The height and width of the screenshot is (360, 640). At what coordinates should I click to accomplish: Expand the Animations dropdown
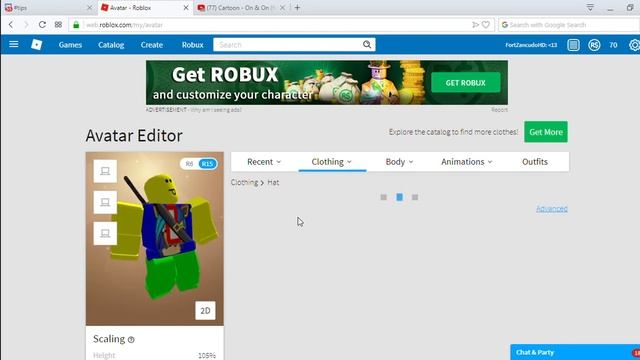(x=467, y=162)
